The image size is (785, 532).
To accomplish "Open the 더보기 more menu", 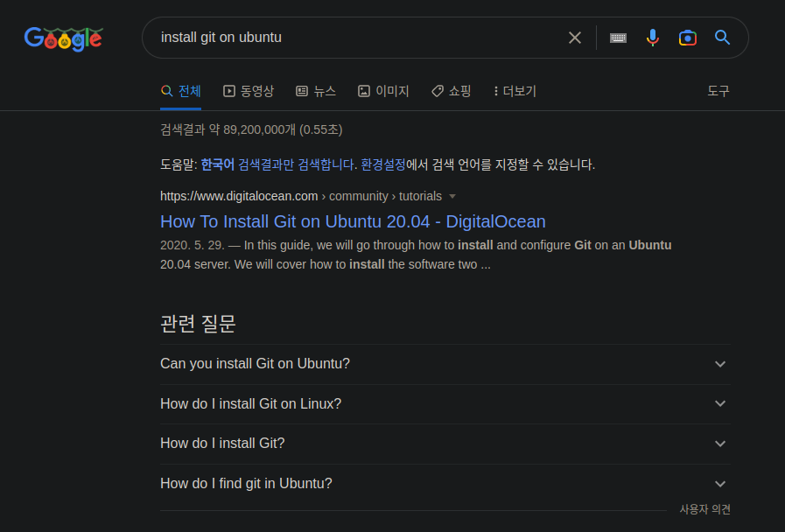I will click(515, 91).
